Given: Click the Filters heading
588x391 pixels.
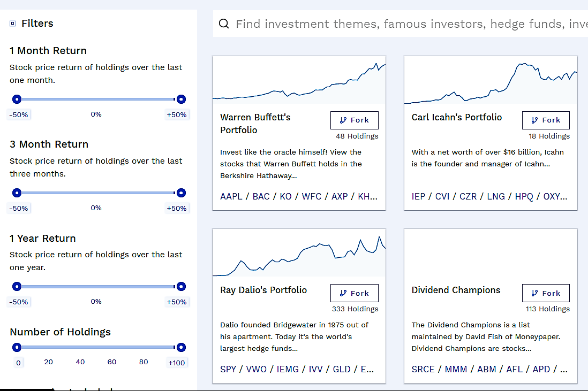Looking at the screenshot, I should click(37, 24).
